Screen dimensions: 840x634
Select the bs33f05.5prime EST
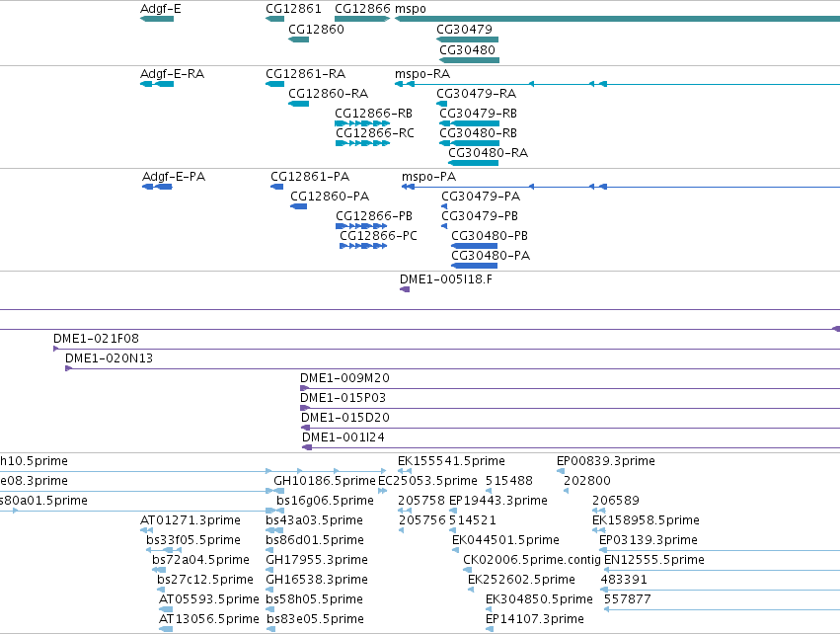coord(164,550)
